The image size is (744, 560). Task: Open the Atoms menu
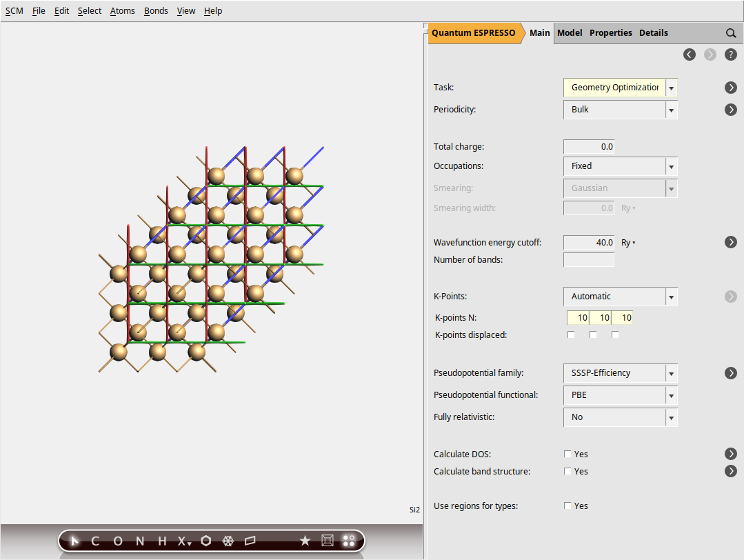point(122,10)
